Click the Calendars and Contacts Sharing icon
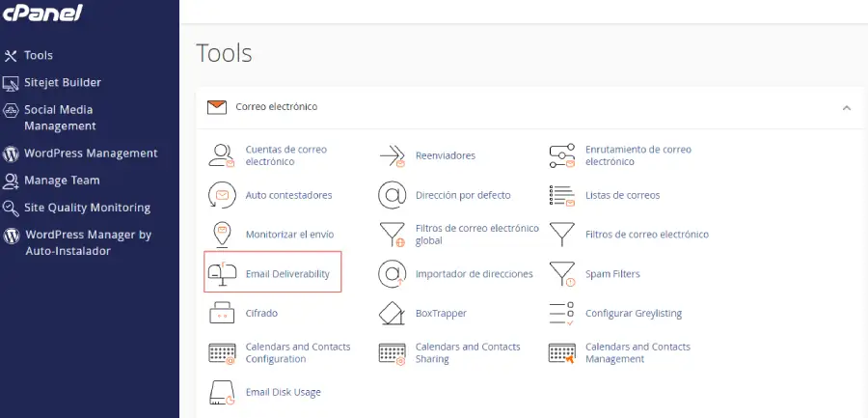This screenshot has height=418, width=868. coord(393,353)
